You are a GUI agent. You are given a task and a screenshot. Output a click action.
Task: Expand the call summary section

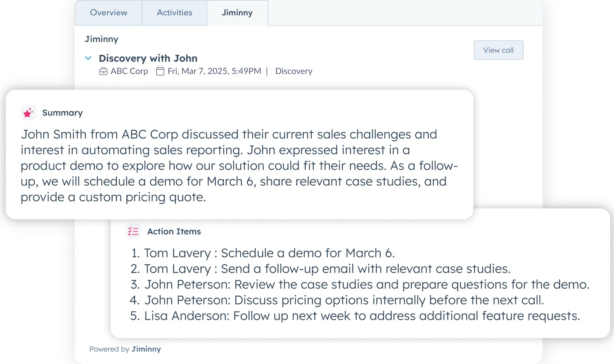point(62,112)
